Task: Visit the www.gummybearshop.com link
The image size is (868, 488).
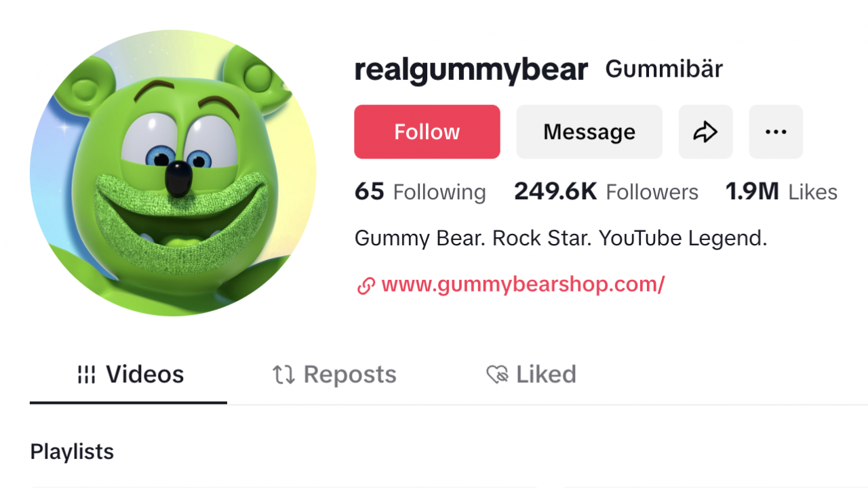Action: click(523, 285)
